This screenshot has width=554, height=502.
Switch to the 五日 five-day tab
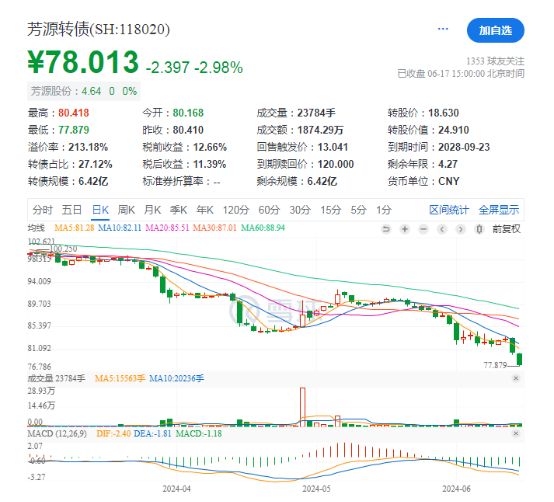72,210
